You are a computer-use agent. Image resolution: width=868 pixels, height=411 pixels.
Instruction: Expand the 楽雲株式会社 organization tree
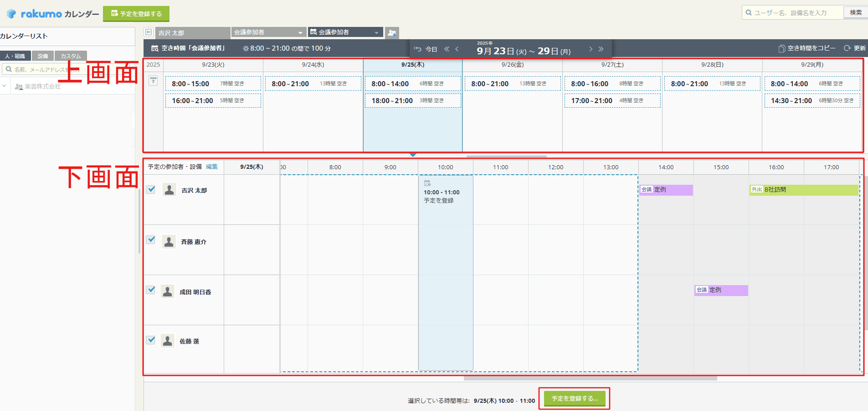pyautogui.click(x=5, y=86)
